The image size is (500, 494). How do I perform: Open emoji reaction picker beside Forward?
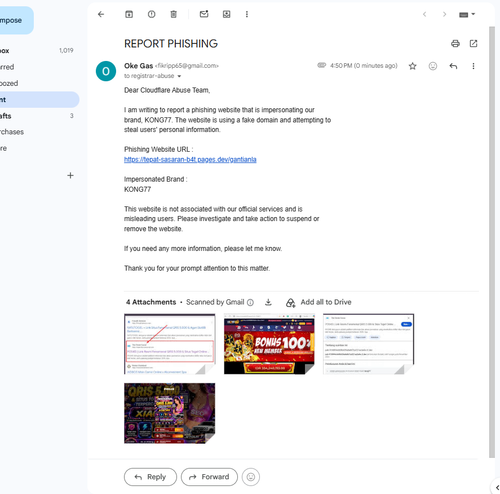(x=251, y=477)
